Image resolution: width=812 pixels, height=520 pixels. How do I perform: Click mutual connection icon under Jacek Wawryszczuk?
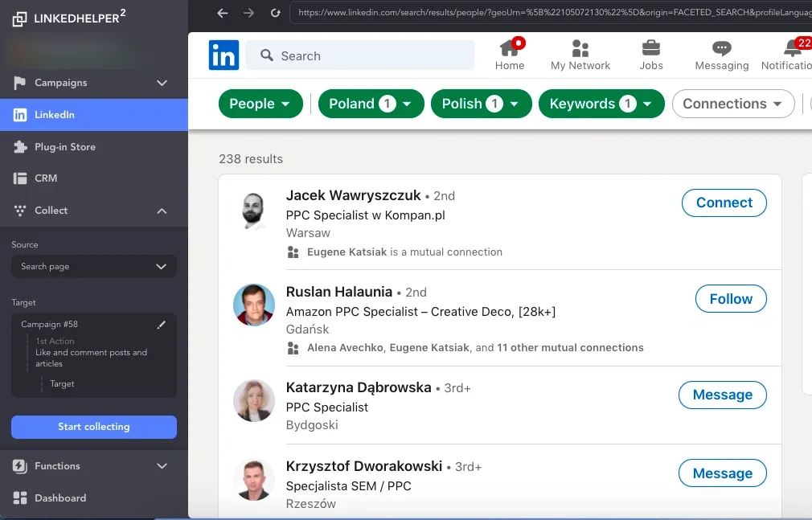pos(293,252)
